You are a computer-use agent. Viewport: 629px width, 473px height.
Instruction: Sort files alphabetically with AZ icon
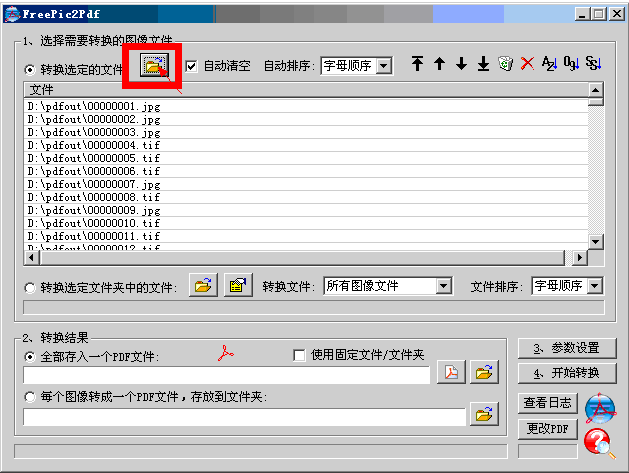click(x=549, y=63)
